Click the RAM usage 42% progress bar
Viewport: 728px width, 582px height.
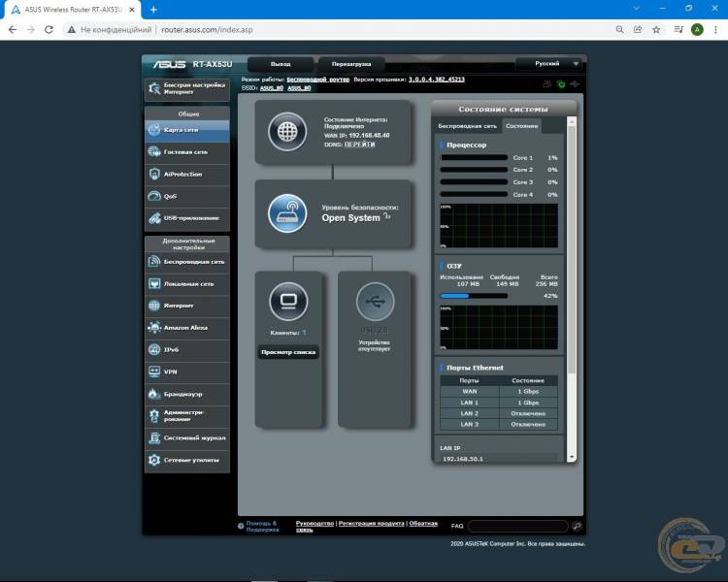(x=474, y=296)
